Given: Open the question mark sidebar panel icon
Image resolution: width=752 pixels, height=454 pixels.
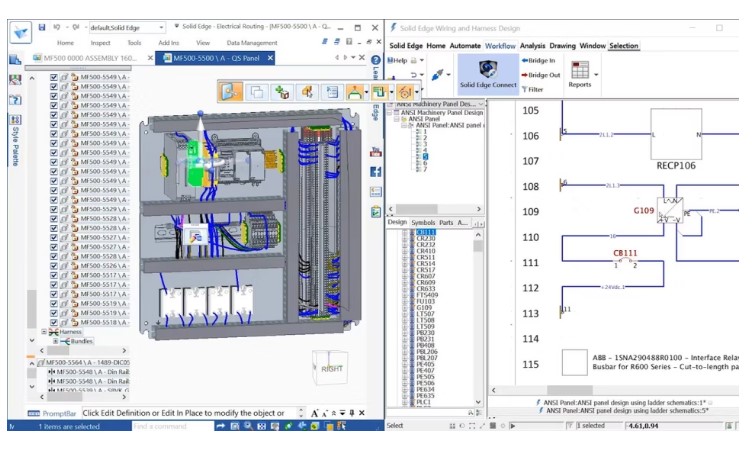Looking at the screenshot, I should 15,100.
